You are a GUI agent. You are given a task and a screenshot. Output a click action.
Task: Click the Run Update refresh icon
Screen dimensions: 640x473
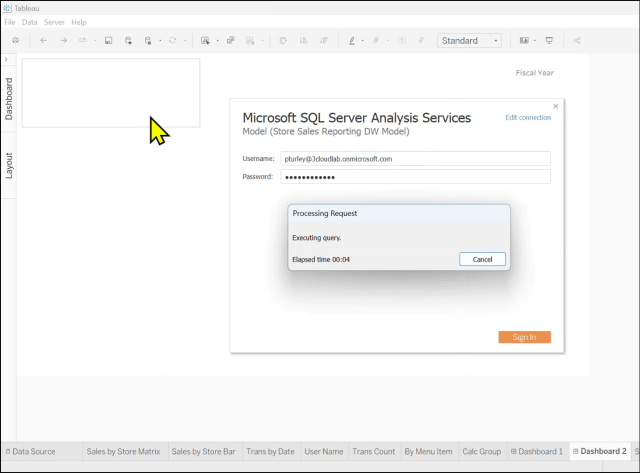(x=173, y=40)
